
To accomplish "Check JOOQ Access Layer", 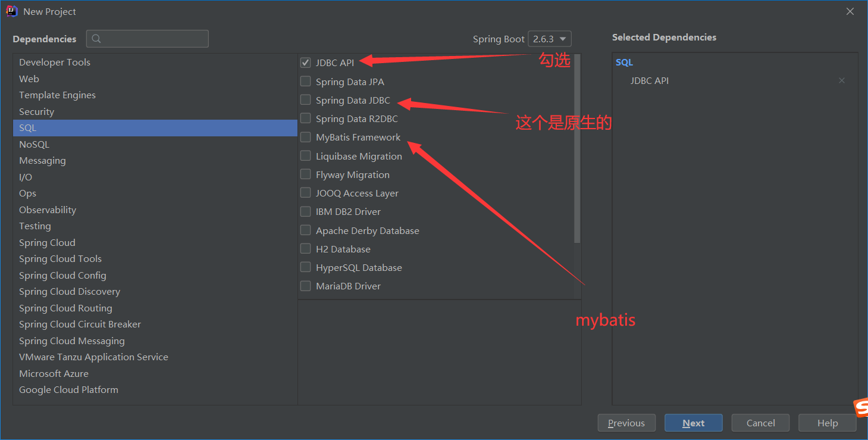I will click(305, 192).
